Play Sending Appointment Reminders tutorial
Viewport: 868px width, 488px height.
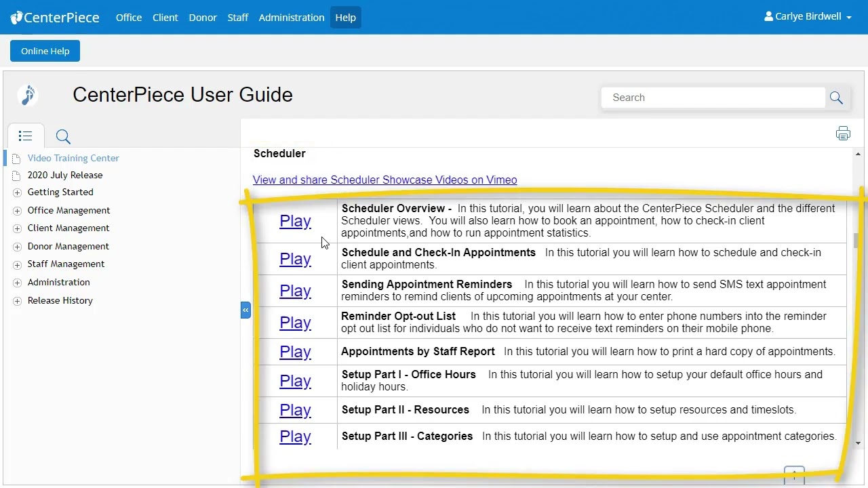click(x=295, y=291)
